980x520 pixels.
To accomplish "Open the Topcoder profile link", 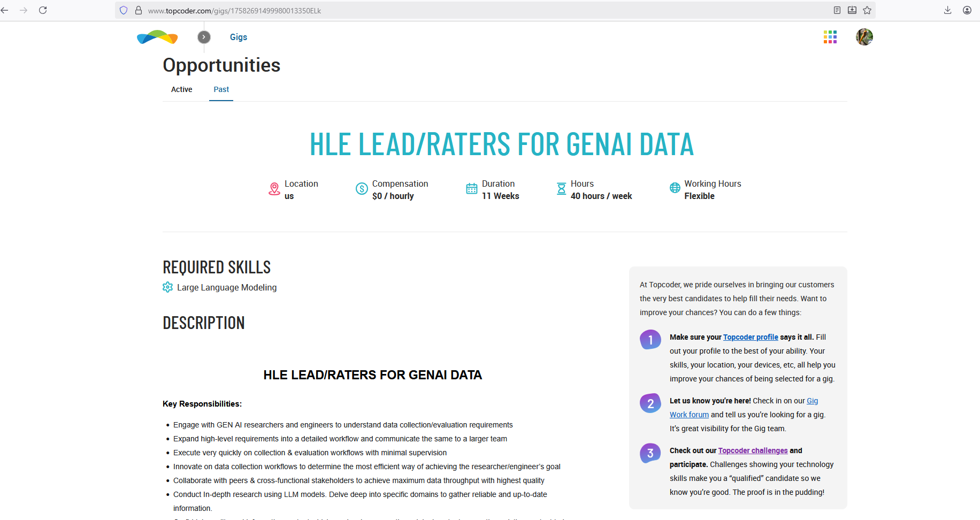I will (x=750, y=337).
